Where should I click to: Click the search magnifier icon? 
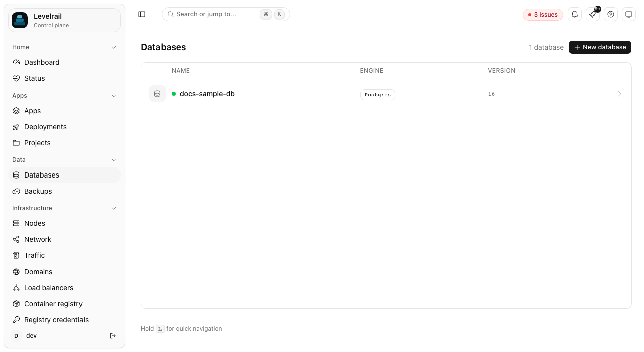pyautogui.click(x=171, y=14)
